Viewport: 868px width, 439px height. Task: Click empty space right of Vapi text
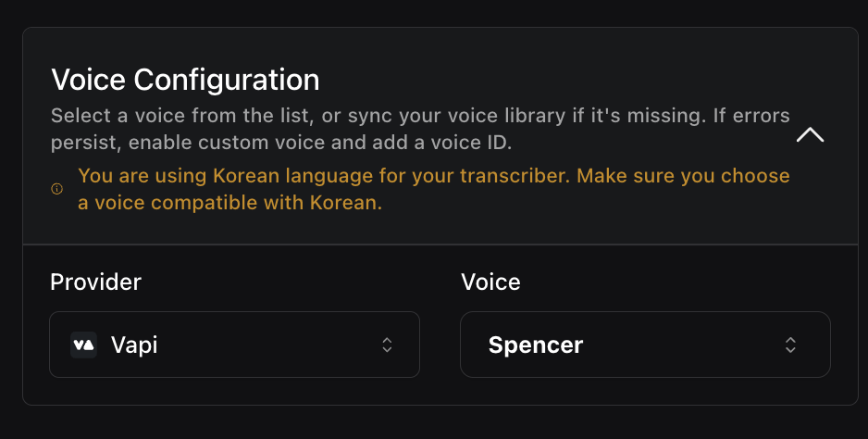click(x=268, y=345)
